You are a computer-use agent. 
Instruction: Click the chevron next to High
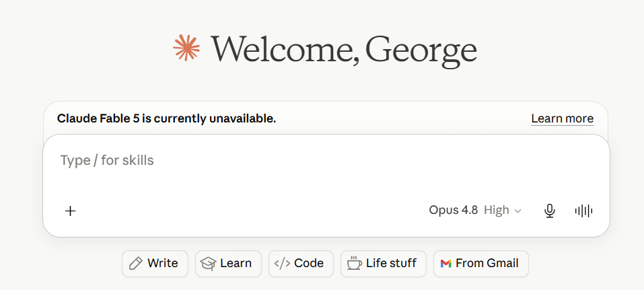coord(518,211)
